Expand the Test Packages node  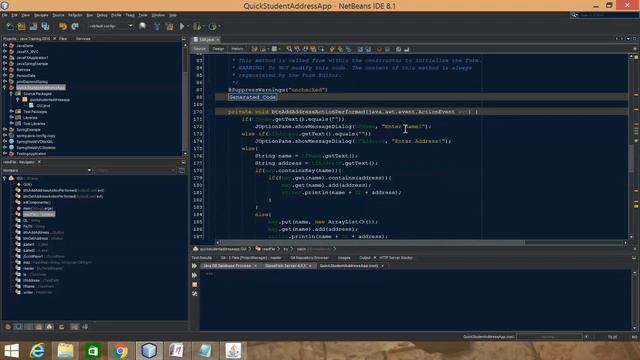coord(11,111)
